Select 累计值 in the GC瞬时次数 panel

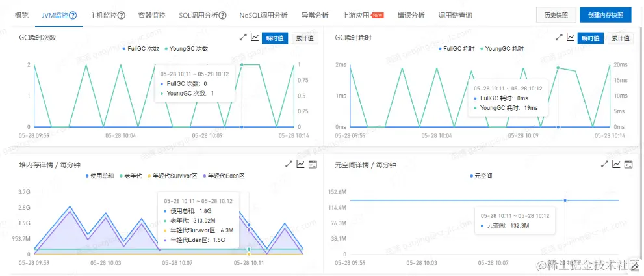(x=305, y=38)
